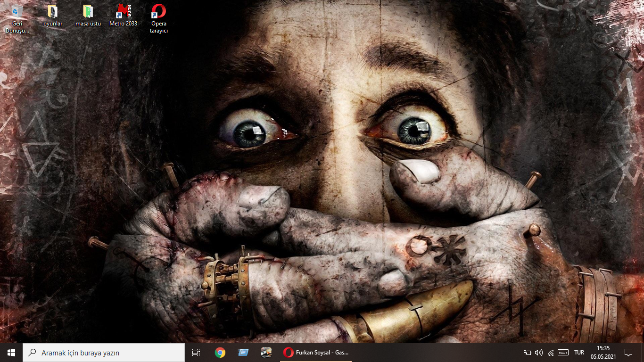Open Geri Dönüşüm Kutusu (Recycle Bin)

tap(18, 12)
